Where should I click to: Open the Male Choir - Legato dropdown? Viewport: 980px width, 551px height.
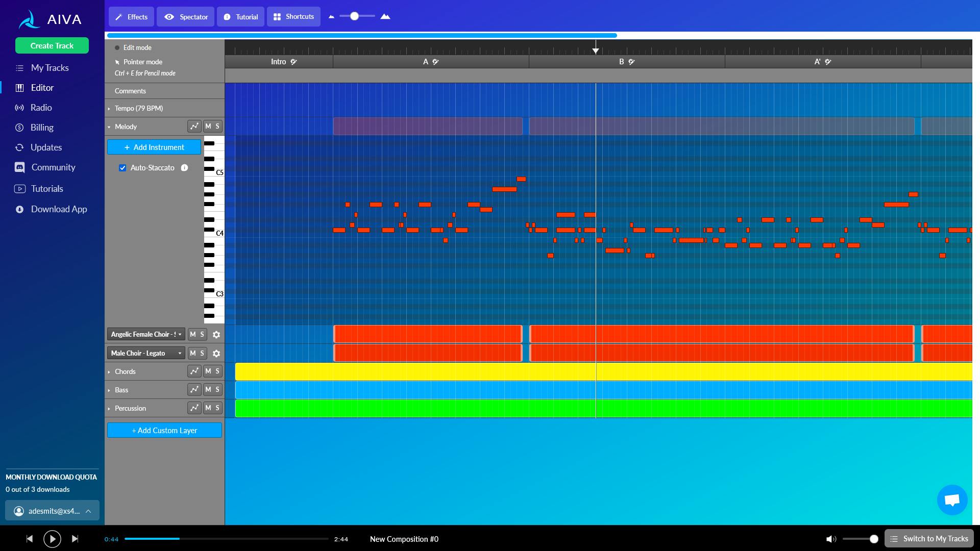click(x=146, y=353)
